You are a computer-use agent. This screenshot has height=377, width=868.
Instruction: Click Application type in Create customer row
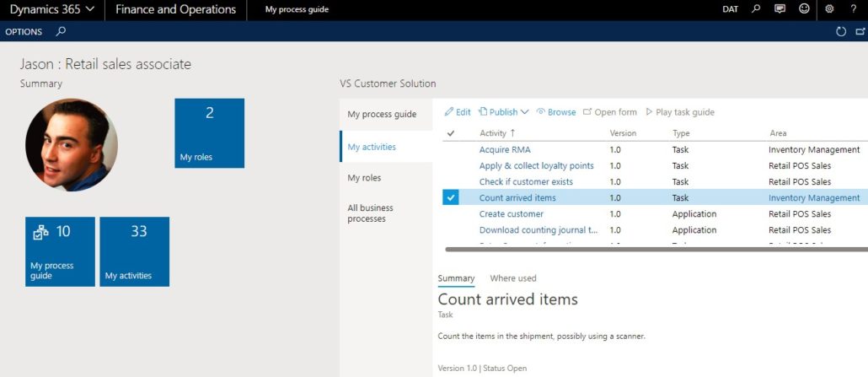pos(694,214)
